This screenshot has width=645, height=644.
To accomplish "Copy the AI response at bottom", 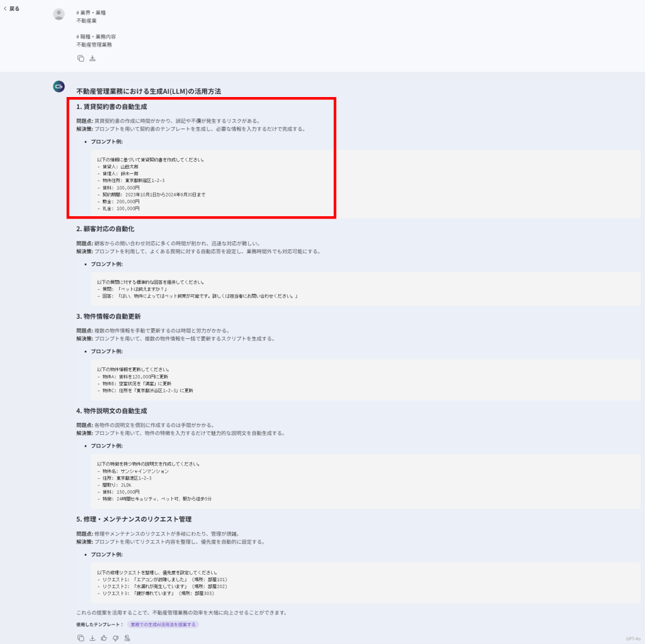I will tap(81, 638).
